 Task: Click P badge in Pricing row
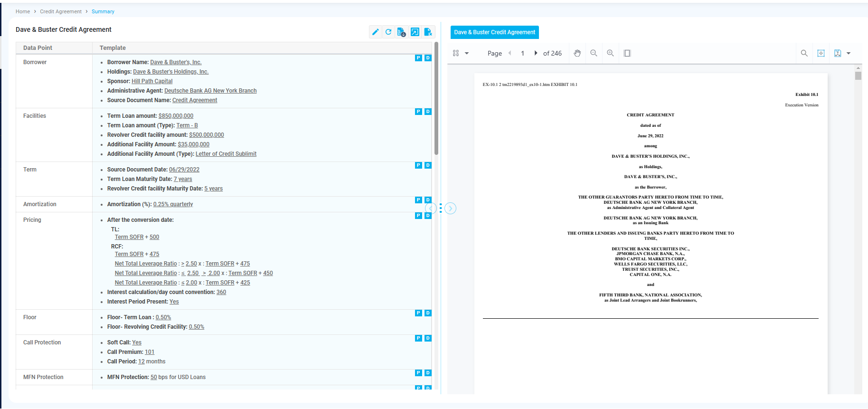418,216
